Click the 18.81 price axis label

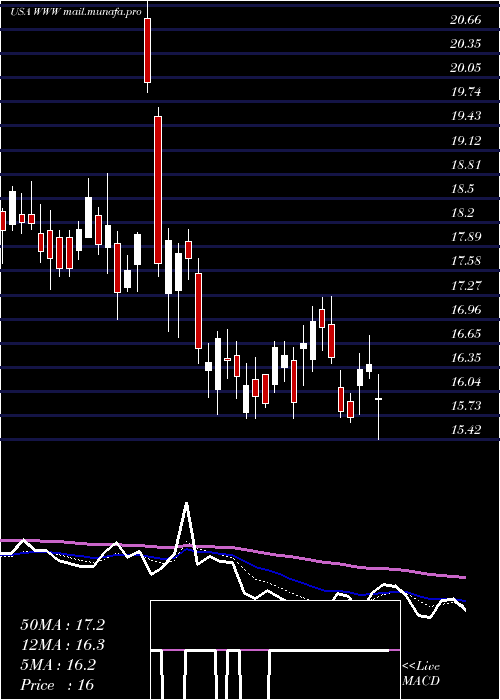[466, 165]
